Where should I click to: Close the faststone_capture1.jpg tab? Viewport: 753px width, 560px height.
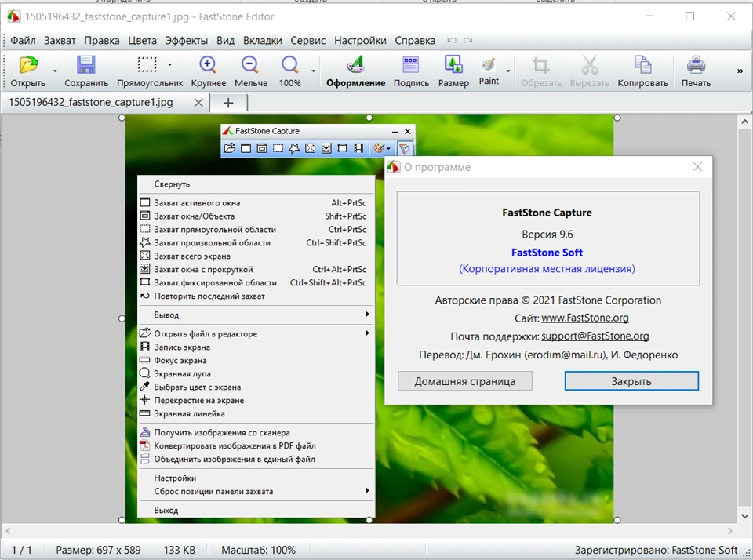(x=198, y=102)
